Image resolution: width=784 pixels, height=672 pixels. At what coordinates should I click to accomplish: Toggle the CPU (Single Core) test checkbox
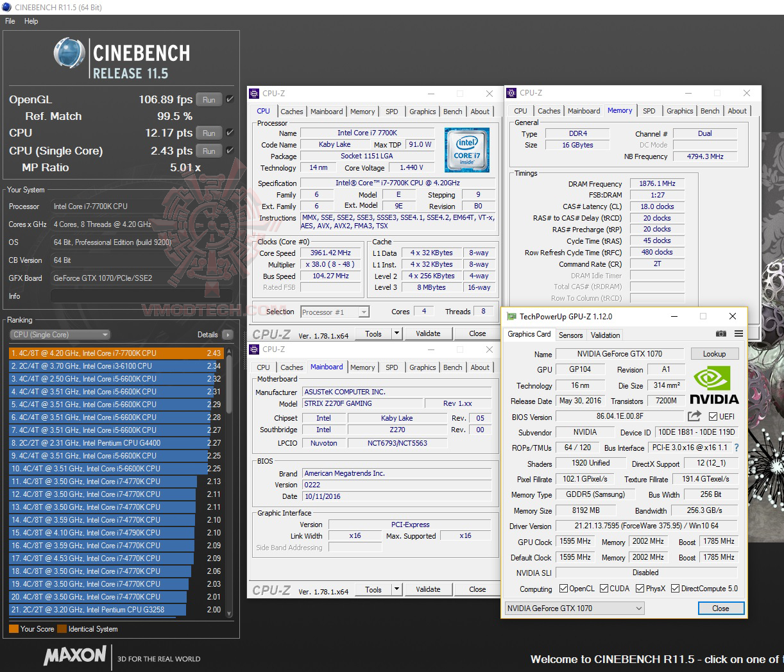pyautogui.click(x=230, y=151)
